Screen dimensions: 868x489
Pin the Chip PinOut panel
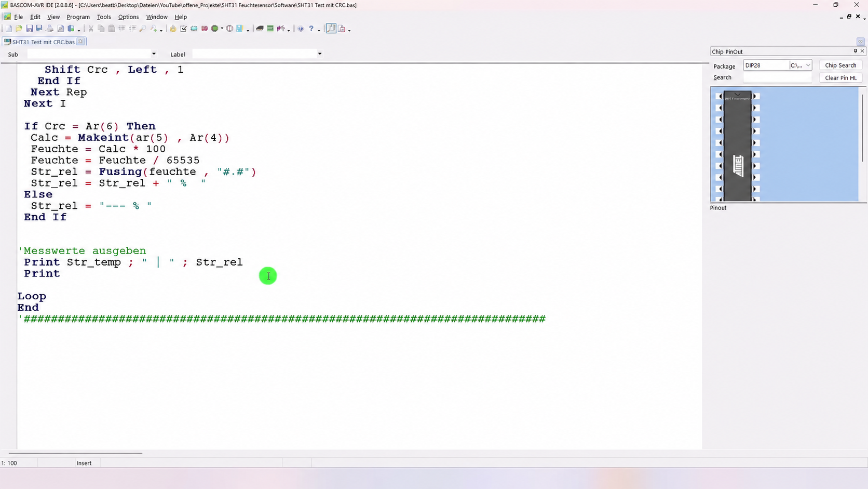856,51
